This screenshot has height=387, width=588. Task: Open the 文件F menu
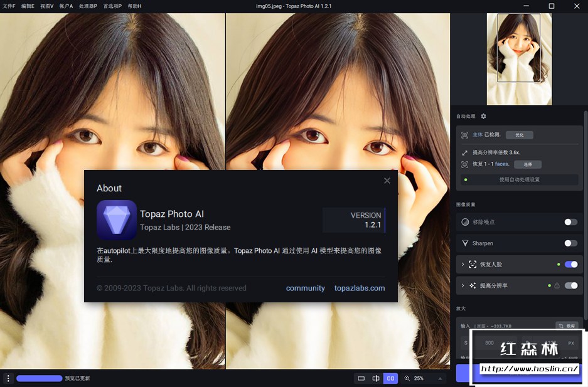[x=9, y=6]
